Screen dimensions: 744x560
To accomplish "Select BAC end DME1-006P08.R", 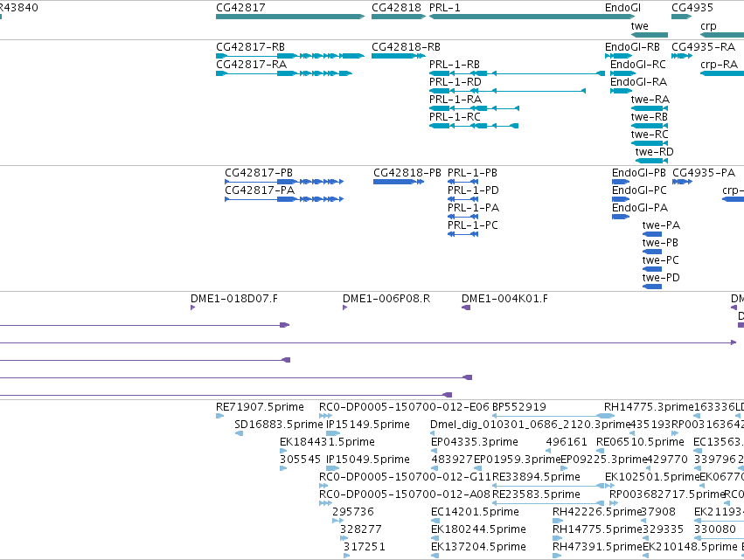I will click(386, 299).
